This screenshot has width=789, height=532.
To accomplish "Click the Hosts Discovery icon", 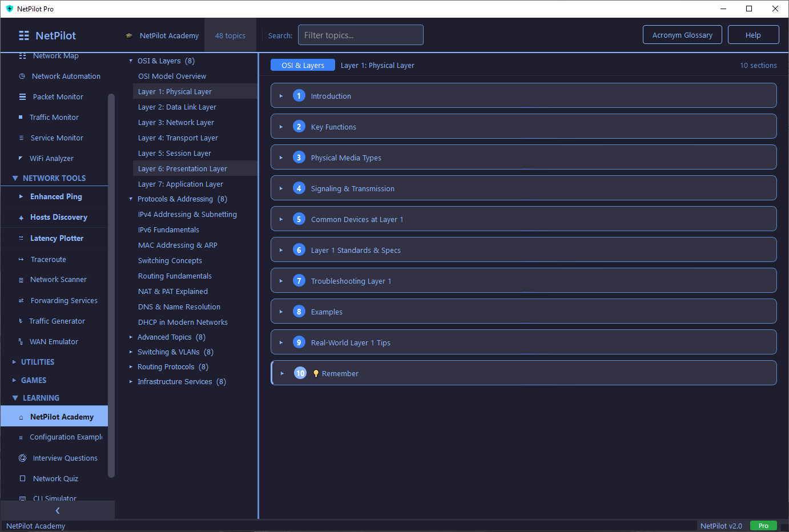I will (x=21, y=217).
